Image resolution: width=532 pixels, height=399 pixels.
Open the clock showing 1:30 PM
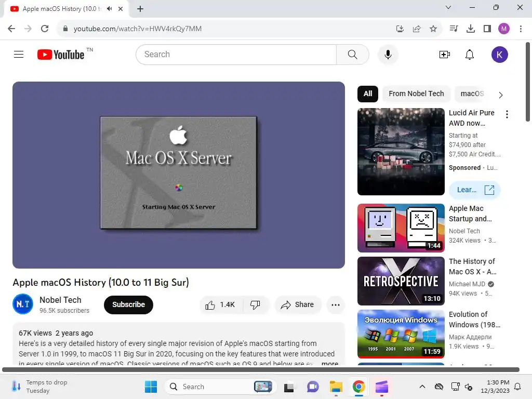pos(495,387)
